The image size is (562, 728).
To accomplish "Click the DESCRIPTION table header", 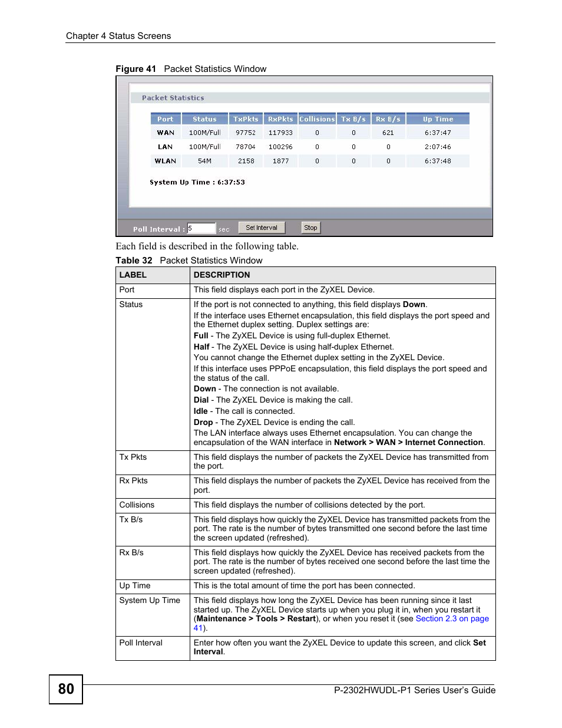I will 343,275.
